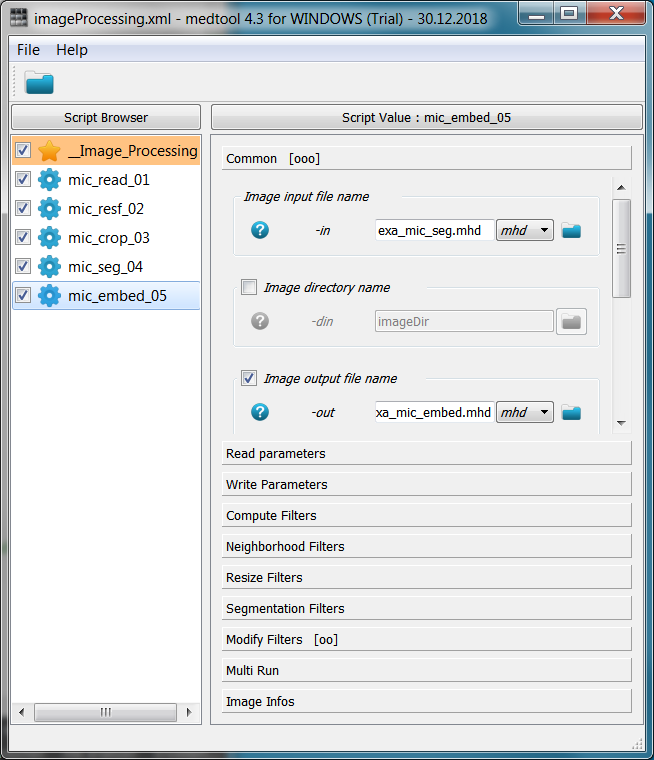Click Script Browser horizontal scrollbar thumb

coord(105,712)
